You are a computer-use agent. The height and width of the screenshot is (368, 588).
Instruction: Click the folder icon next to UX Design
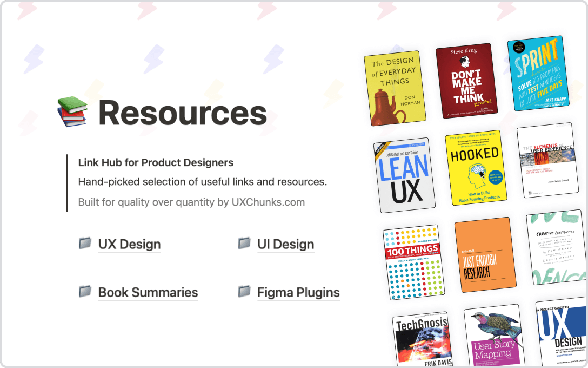[x=85, y=244]
